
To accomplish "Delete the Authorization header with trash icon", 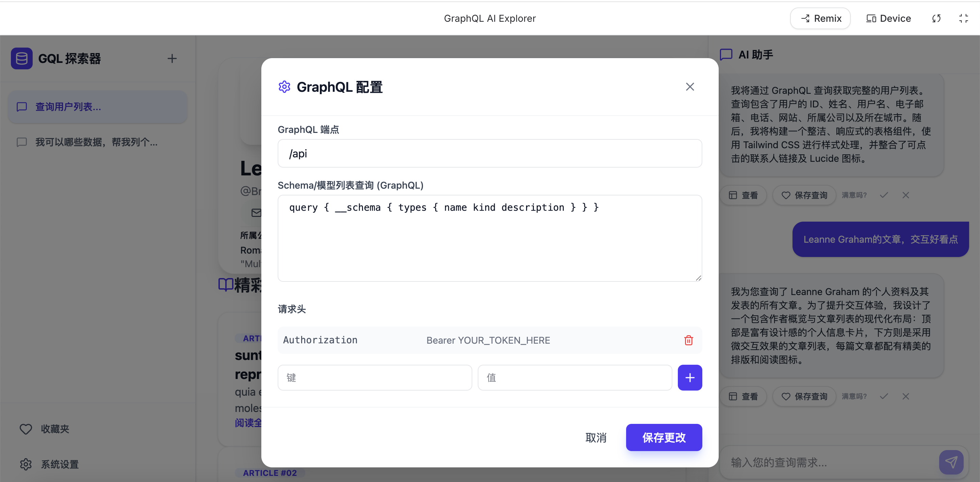I will pyautogui.click(x=688, y=340).
